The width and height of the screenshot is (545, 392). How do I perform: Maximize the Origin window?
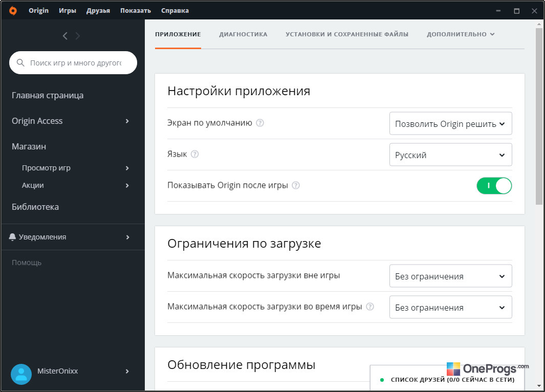[517, 11]
